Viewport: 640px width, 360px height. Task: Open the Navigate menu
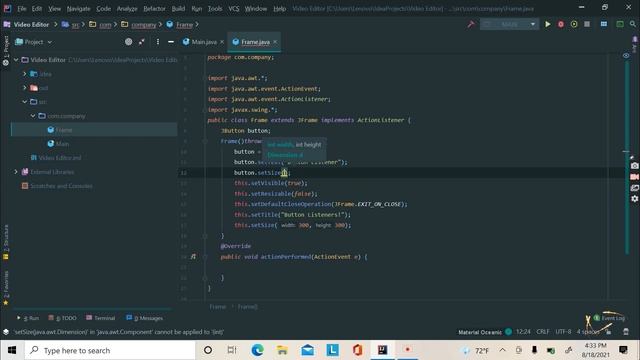pos(78,9)
